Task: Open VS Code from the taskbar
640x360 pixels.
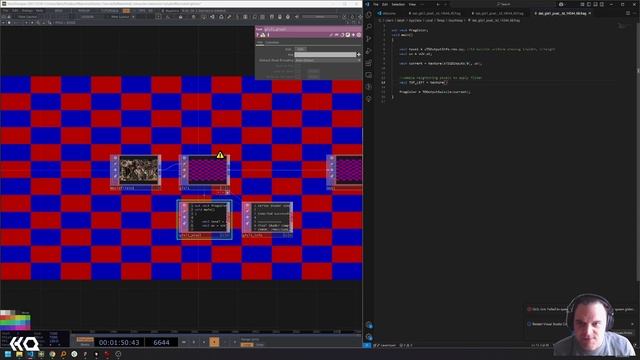Action: [x=30, y=354]
